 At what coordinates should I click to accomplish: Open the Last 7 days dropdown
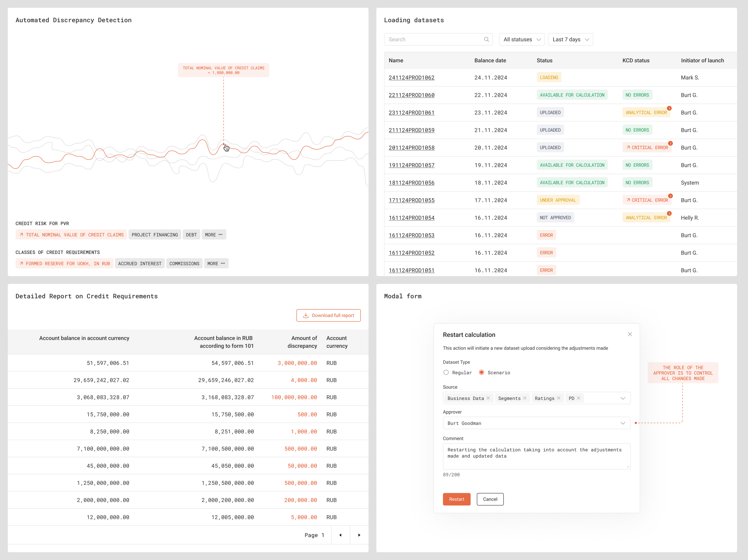571,39
